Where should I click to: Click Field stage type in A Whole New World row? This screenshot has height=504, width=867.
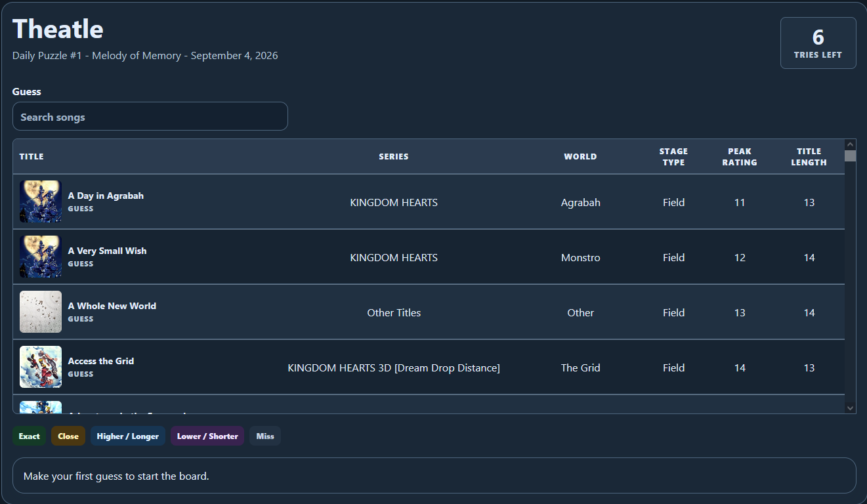click(673, 312)
